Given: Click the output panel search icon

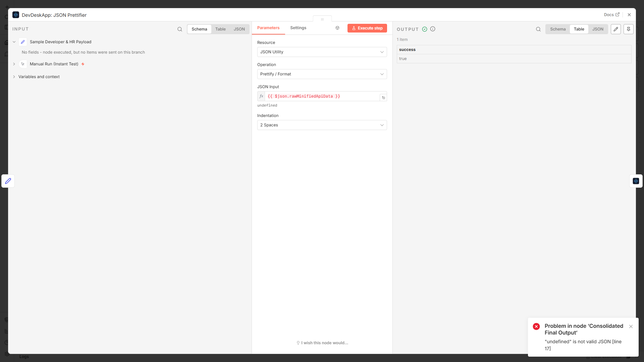Looking at the screenshot, I should coord(538,29).
